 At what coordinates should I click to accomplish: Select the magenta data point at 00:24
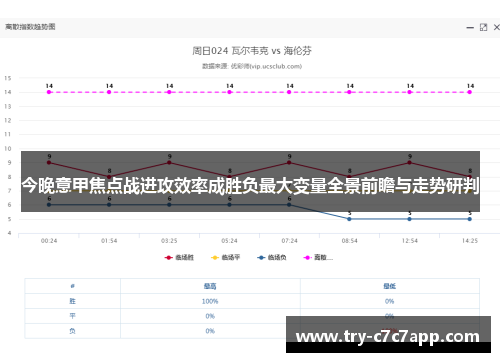pos(49,92)
